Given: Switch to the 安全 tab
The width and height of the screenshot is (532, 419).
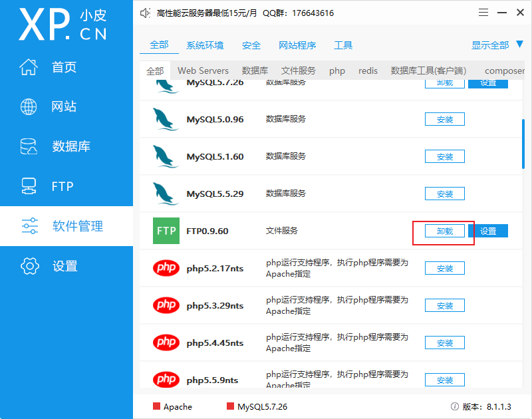Looking at the screenshot, I should pos(251,45).
